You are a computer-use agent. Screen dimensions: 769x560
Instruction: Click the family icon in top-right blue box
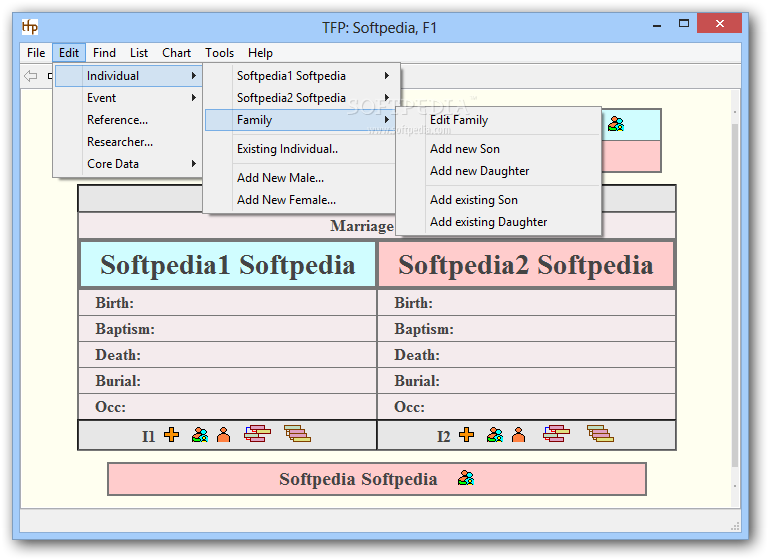[x=616, y=124]
